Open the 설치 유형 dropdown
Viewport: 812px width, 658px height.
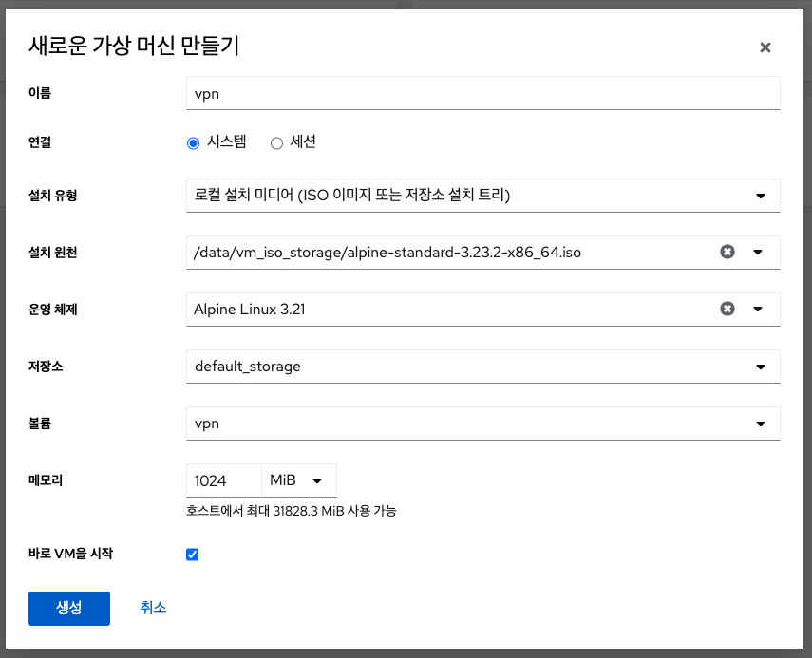(482, 196)
